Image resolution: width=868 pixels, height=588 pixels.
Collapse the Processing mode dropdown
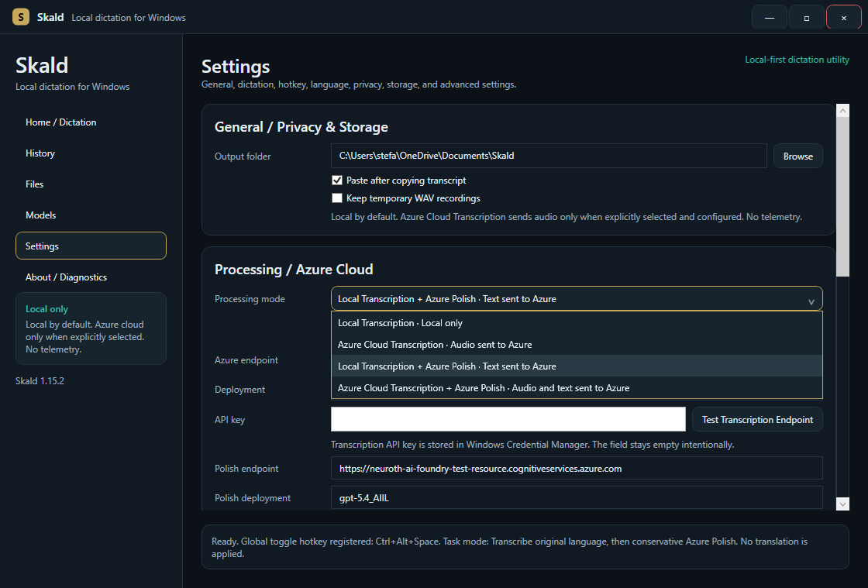click(x=577, y=299)
